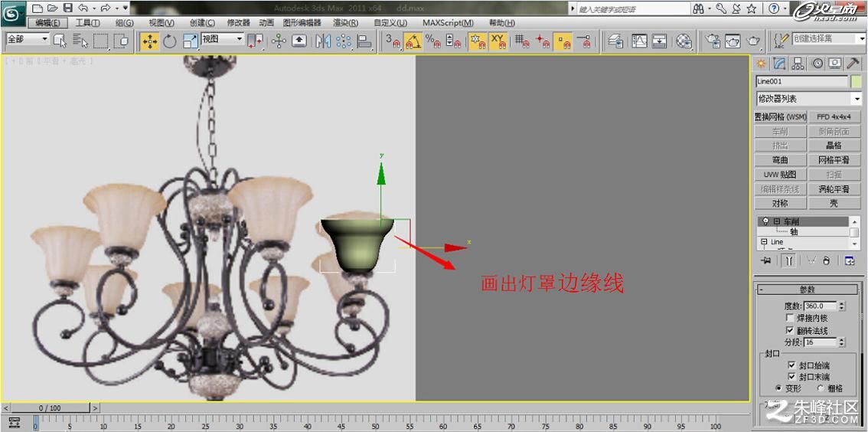Screen dimensions: 868x432
Task: Open the 修改器 menu
Action: [239, 23]
